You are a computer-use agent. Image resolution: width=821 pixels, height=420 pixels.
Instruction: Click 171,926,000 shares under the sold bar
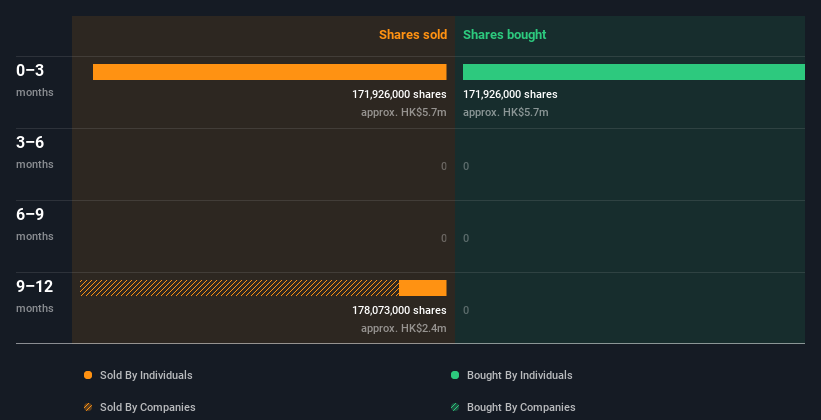click(x=399, y=94)
